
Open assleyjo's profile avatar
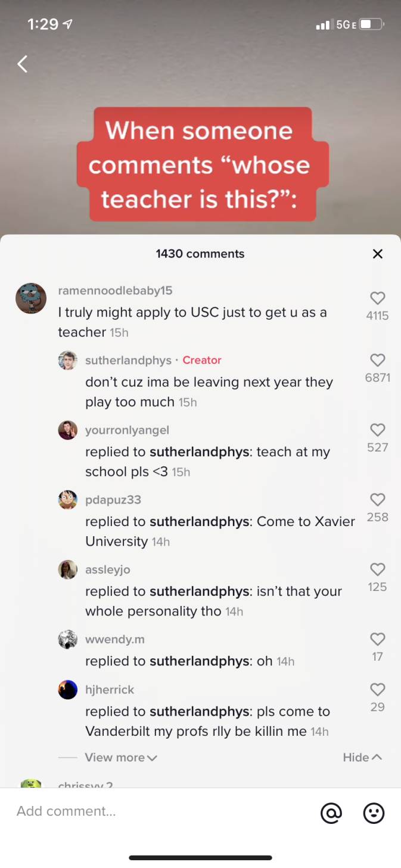point(68,569)
